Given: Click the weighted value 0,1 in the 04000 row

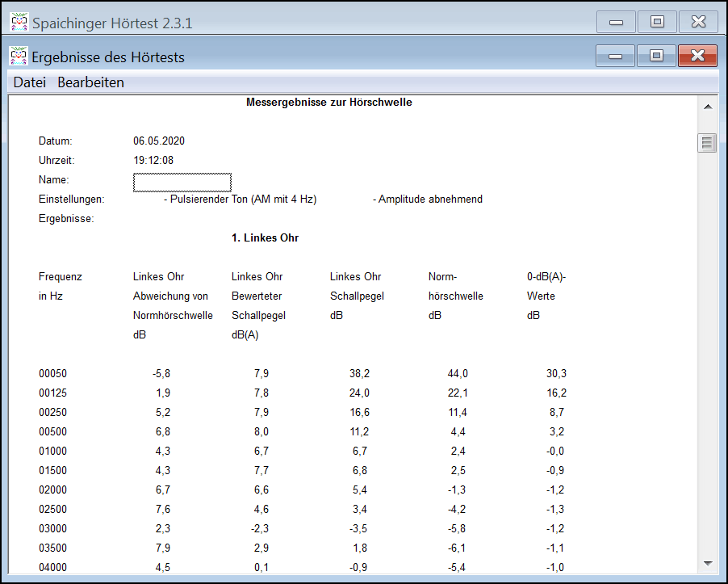Looking at the screenshot, I should [261, 567].
